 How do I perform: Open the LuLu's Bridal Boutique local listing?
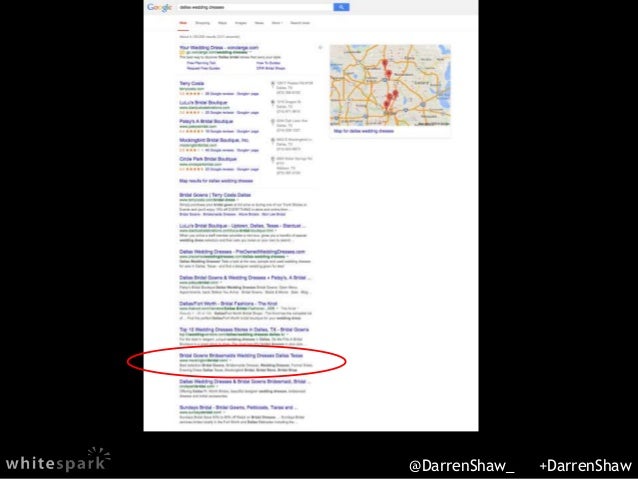click(x=203, y=103)
